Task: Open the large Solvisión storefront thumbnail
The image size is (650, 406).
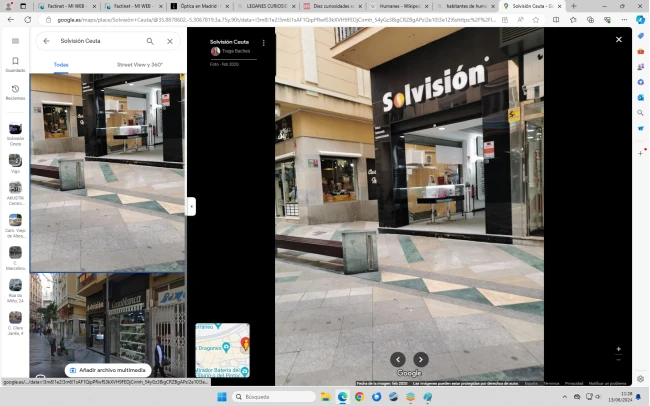Action: (x=108, y=173)
